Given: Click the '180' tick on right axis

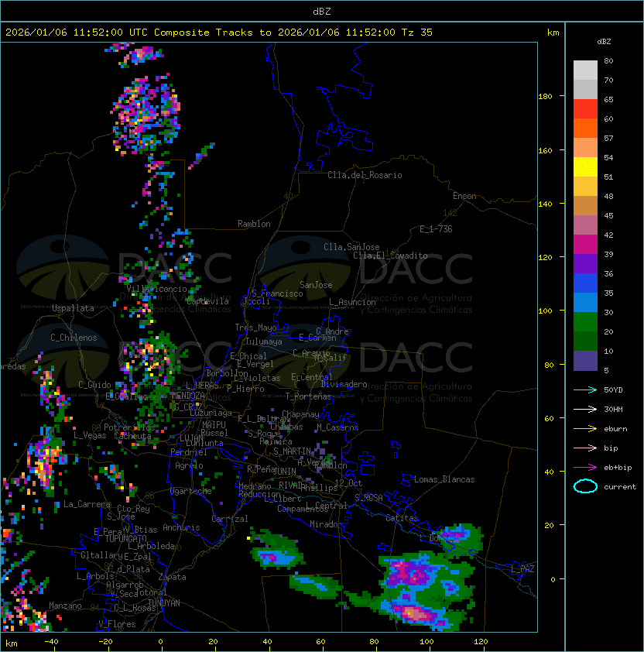Looking at the screenshot, I should 545,97.
